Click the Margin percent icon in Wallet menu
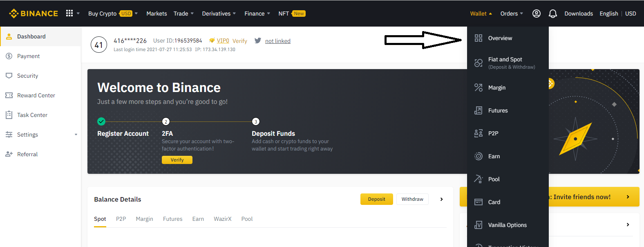The width and height of the screenshot is (644, 247). coord(479,88)
